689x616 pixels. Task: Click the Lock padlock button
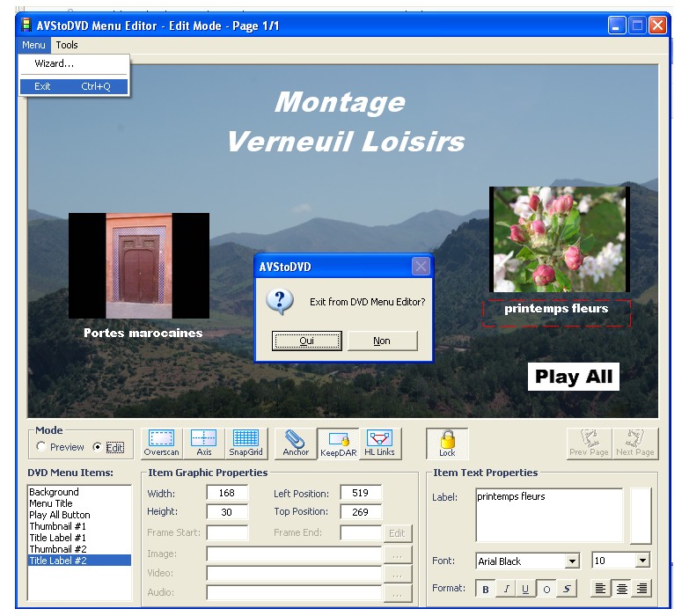click(x=447, y=443)
